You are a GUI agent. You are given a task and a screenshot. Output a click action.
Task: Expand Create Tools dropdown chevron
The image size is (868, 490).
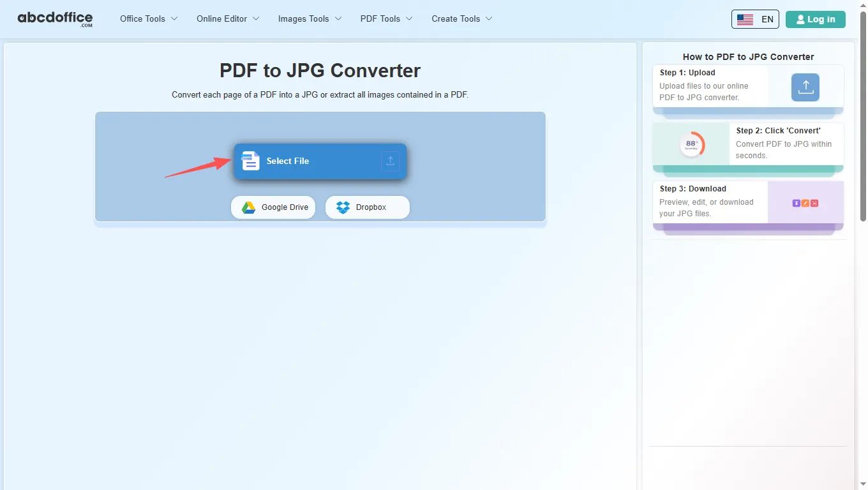[x=489, y=19]
